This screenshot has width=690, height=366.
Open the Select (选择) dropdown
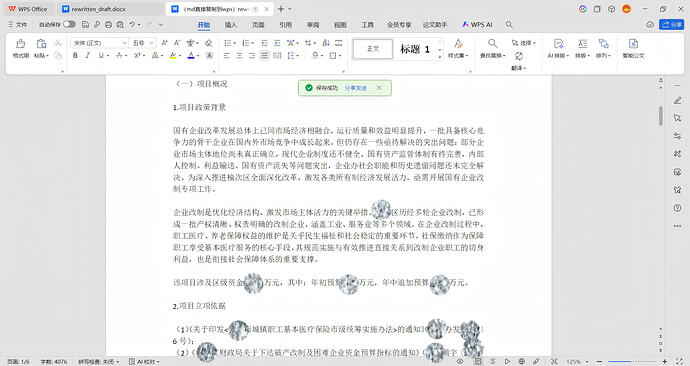point(524,43)
